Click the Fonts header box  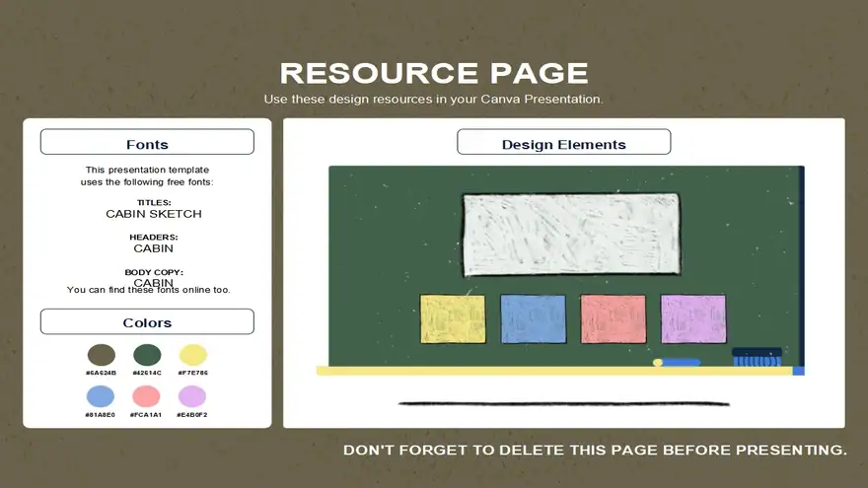coord(147,142)
